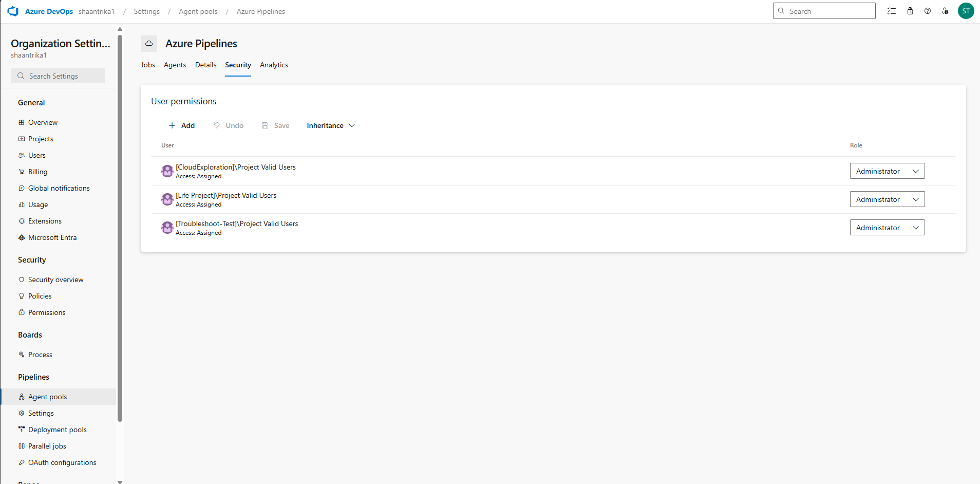Viewport: 980px width, 484px height.
Task: Switch to the Jobs tab
Action: coord(148,65)
